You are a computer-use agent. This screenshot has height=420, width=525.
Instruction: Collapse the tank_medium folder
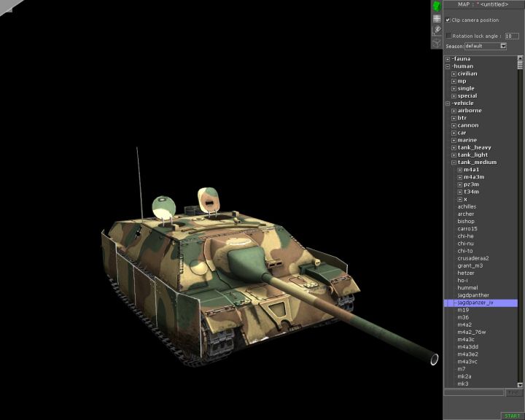[454, 163]
